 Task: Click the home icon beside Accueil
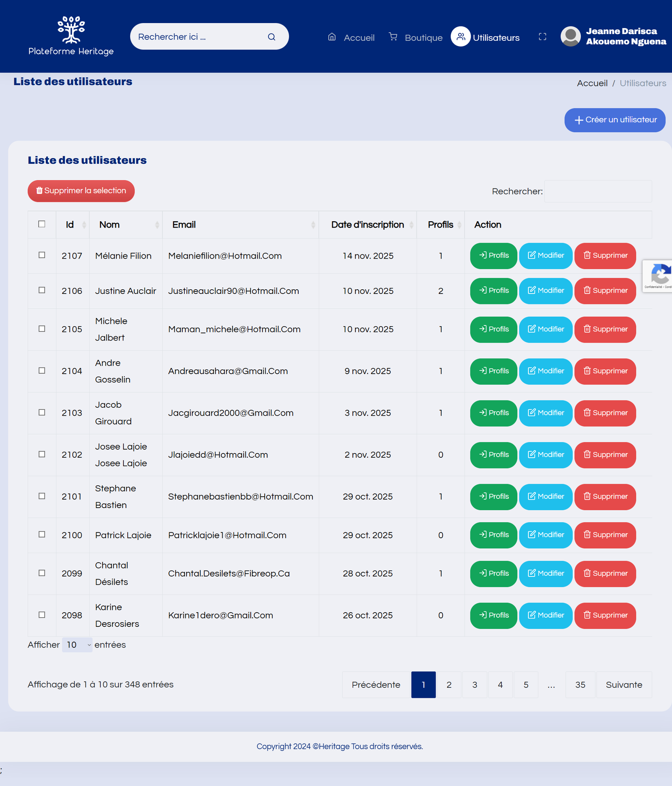pos(332,37)
